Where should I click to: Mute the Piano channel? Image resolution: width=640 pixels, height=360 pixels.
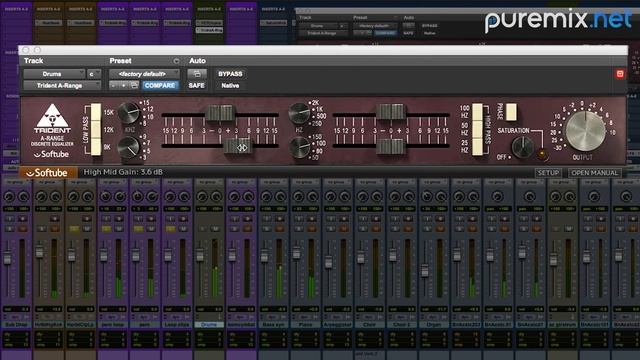[312, 229]
